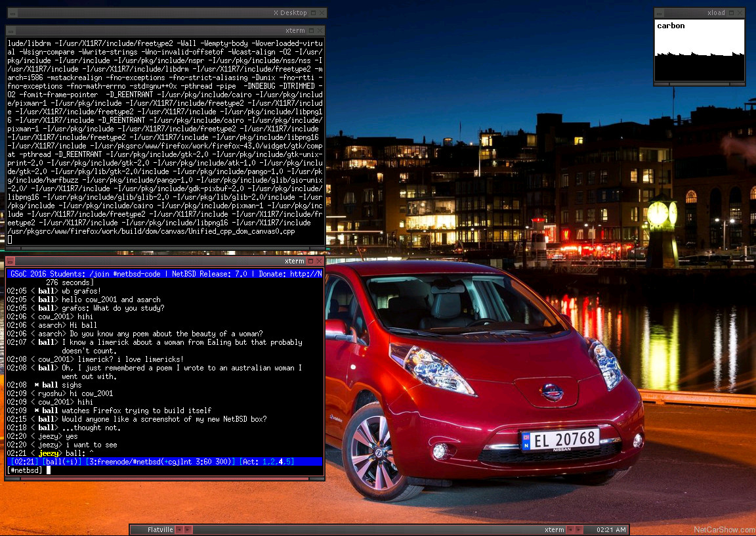Iconify the X Desktop window
Image resolution: width=756 pixels, height=536 pixels.
[x=13, y=13]
